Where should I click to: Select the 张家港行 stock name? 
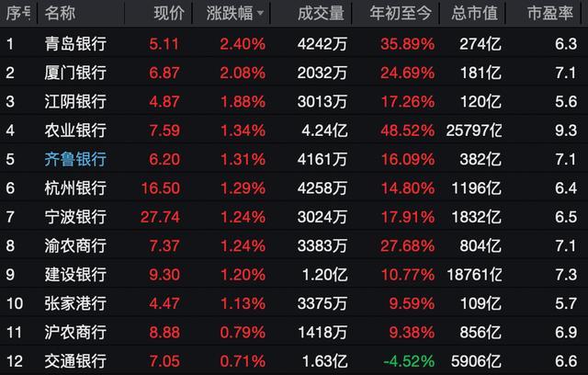click(x=75, y=302)
